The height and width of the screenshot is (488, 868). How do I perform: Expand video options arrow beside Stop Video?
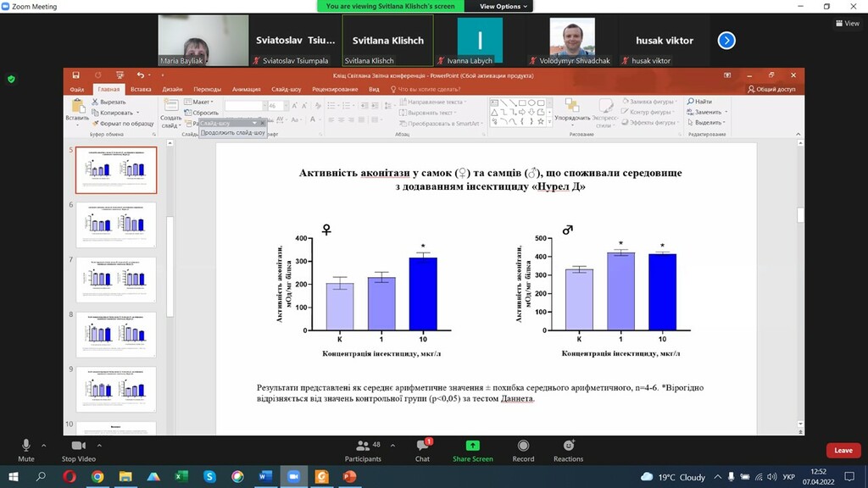tap(100, 446)
